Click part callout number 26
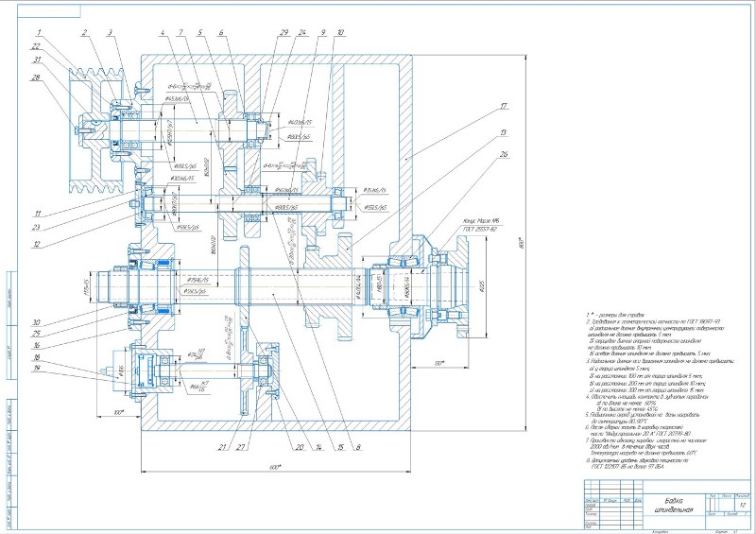 click(x=504, y=154)
